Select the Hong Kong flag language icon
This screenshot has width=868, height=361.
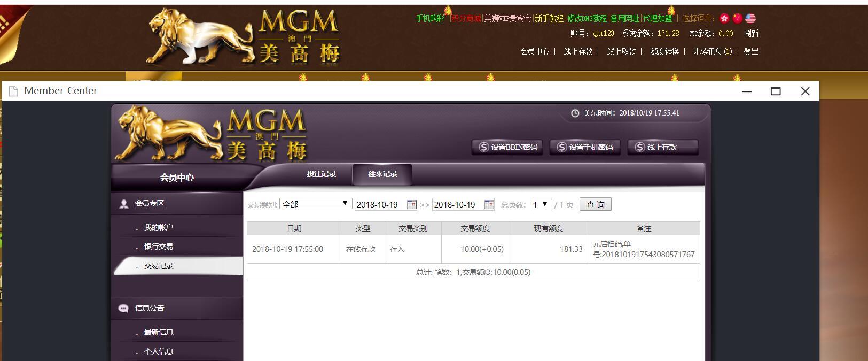pos(724,19)
